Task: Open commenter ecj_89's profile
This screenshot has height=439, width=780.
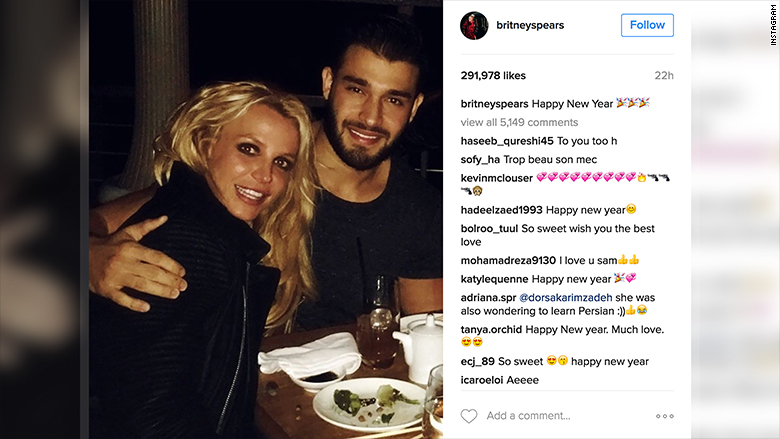Action: [x=477, y=361]
